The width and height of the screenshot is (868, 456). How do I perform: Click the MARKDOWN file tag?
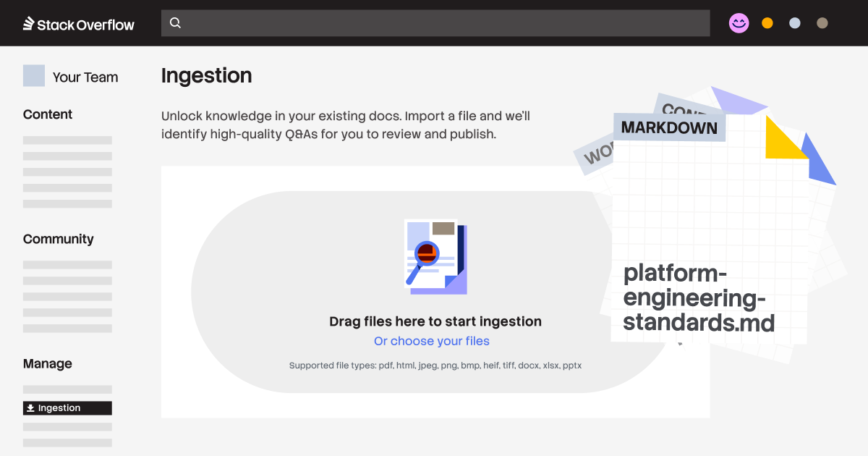(669, 128)
